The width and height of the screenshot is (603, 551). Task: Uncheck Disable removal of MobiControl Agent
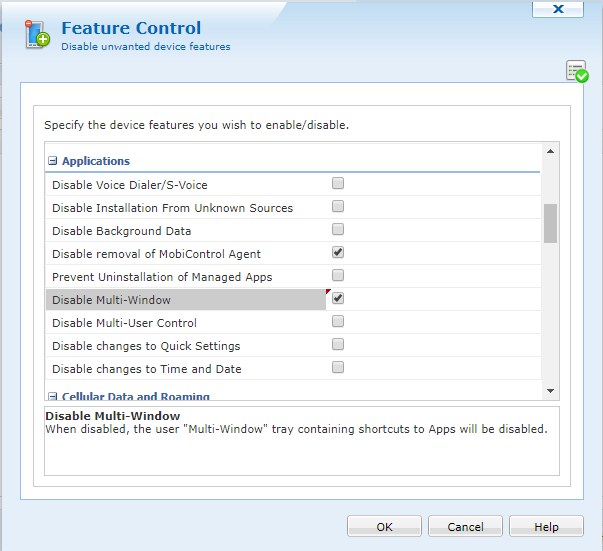338,253
